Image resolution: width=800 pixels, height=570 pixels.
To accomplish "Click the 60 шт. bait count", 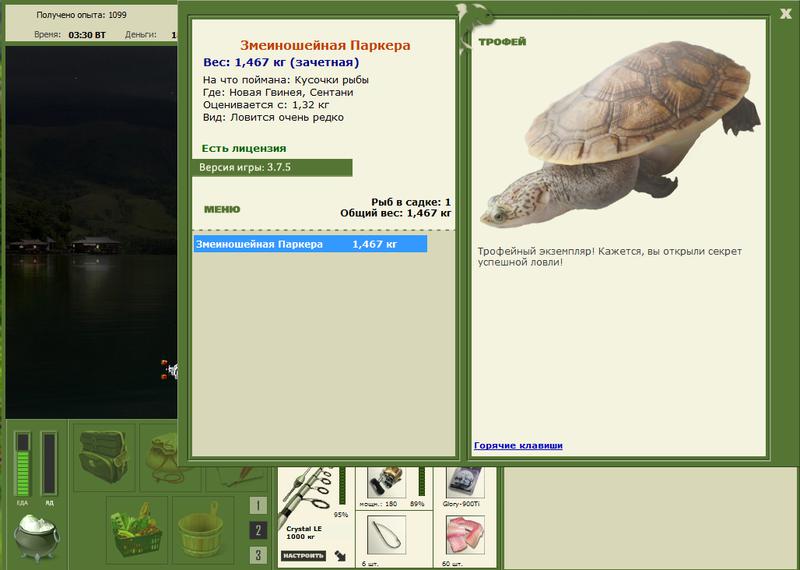I will pos(453,564).
